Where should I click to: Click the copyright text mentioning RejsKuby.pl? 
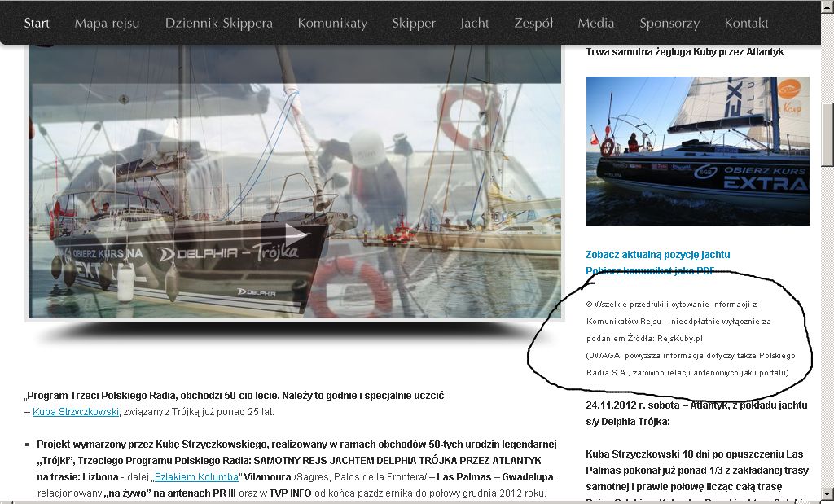(678, 321)
